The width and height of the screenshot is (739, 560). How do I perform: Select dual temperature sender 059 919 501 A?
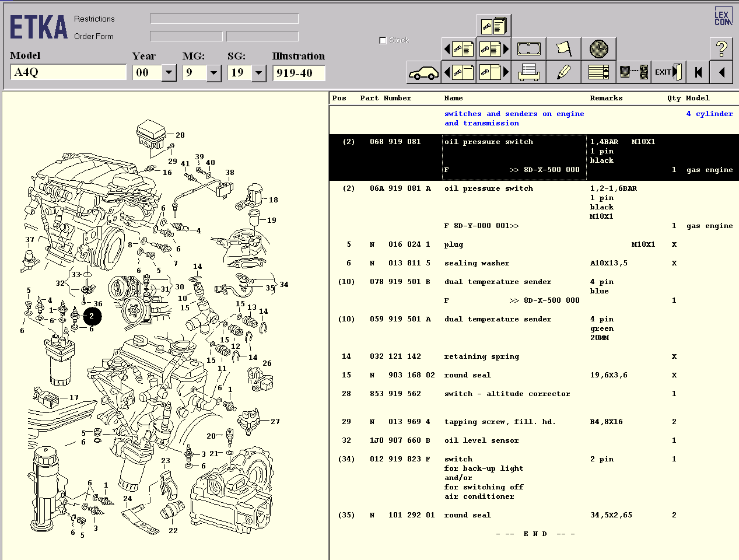[x=534, y=328]
